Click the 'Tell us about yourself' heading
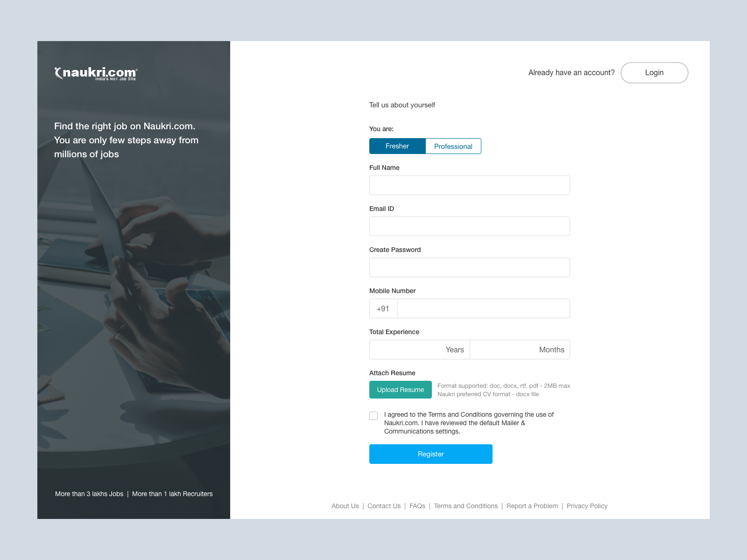The width and height of the screenshot is (747, 560). pyautogui.click(x=402, y=105)
